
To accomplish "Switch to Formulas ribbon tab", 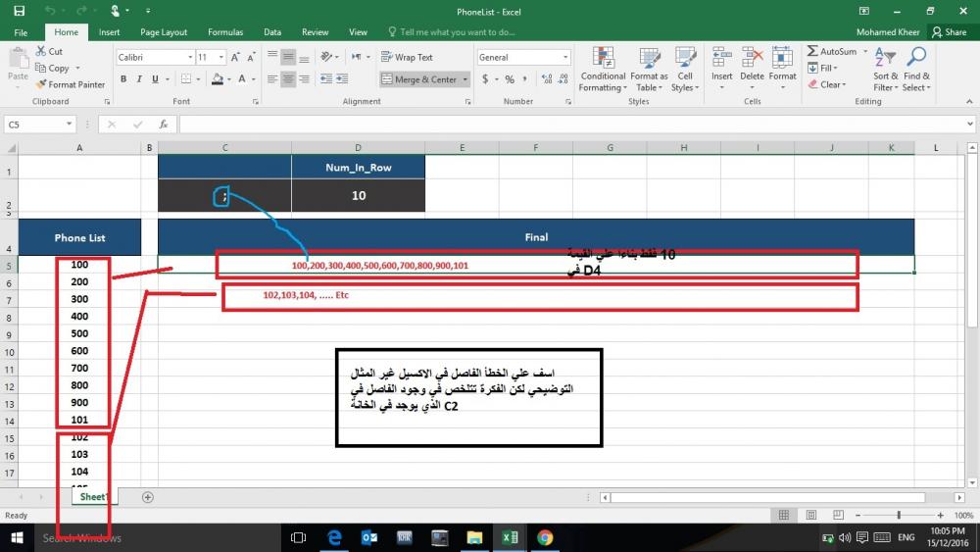I will (225, 32).
